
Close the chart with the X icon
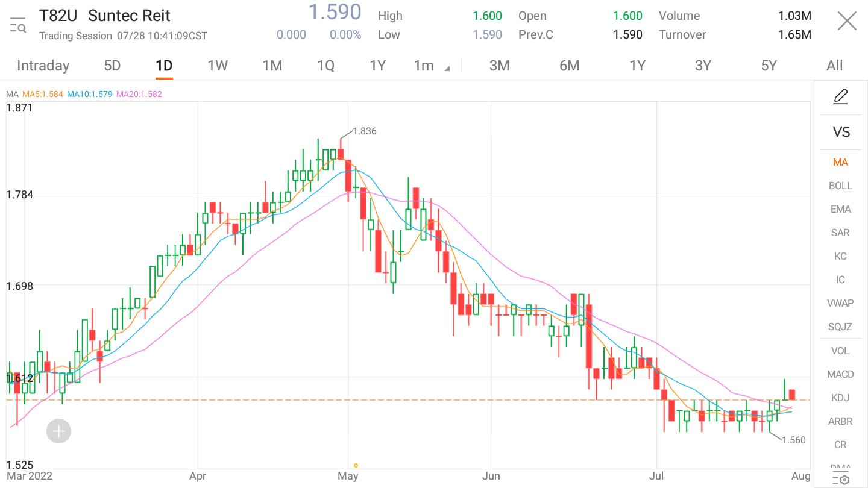click(847, 22)
